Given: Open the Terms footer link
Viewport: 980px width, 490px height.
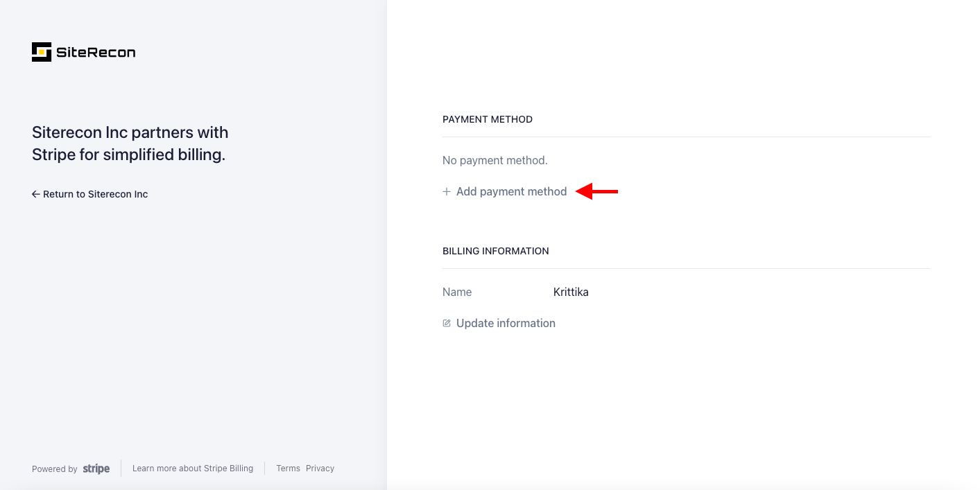Looking at the screenshot, I should coord(288,469).
